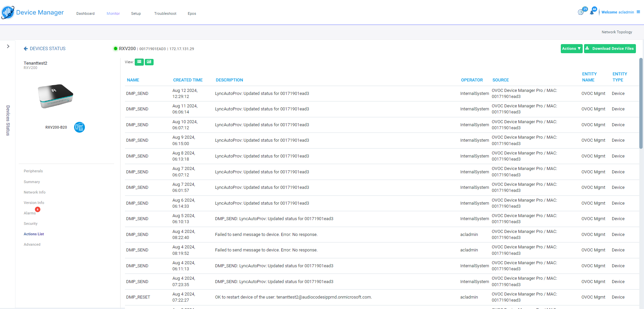
Task: Open the Setup menu in the top bar
Action: coord(136,14)
